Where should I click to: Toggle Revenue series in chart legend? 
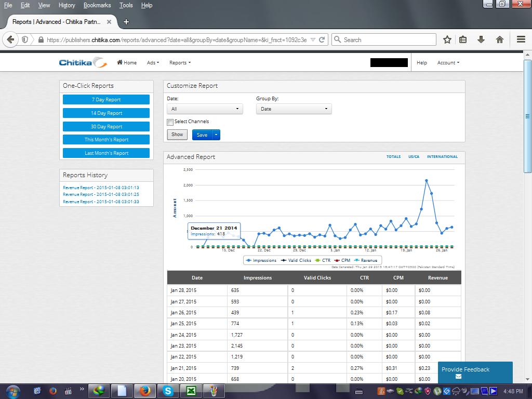366,260
